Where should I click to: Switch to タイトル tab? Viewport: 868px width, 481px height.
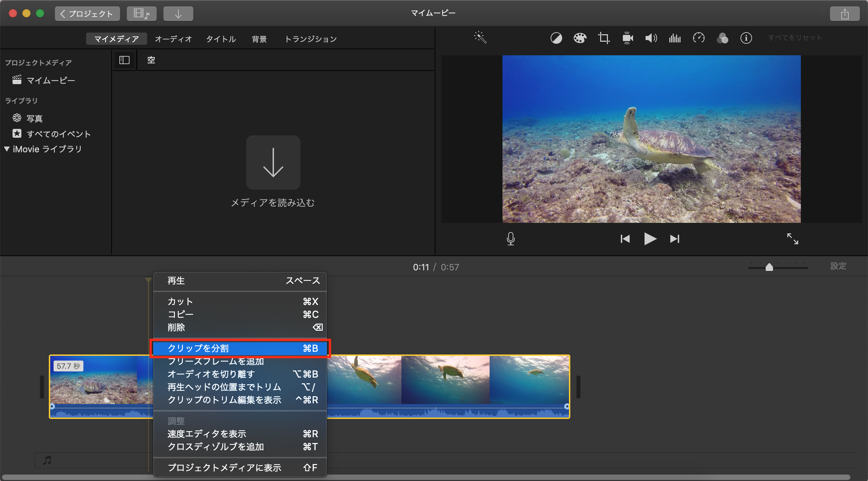coord(221,39)
